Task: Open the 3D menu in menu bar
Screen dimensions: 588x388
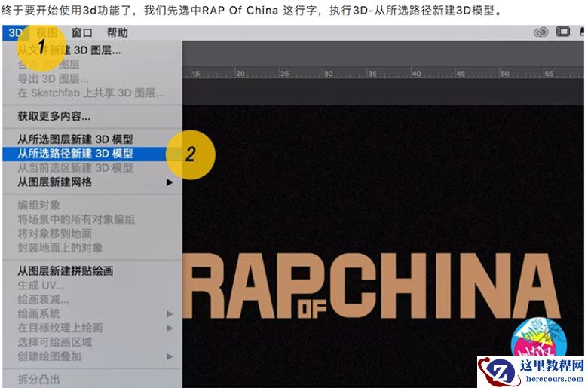Action: tap(15, 32)
